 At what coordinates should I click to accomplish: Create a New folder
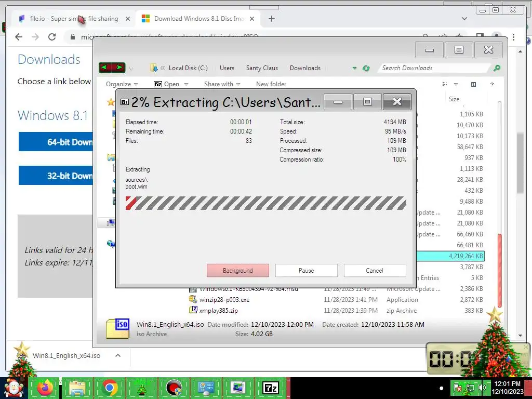(271, 84)
